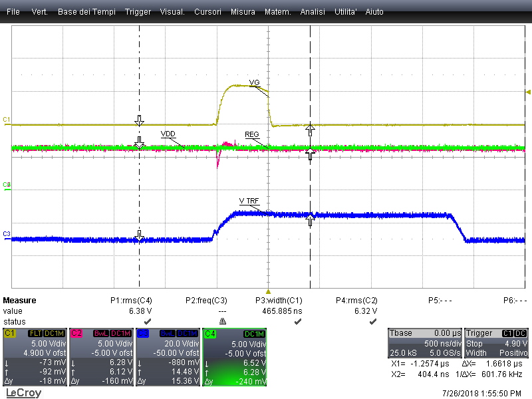Click the left cursor arrow on blue C3 trace
532x399 pixels.
tap(139, 236)
